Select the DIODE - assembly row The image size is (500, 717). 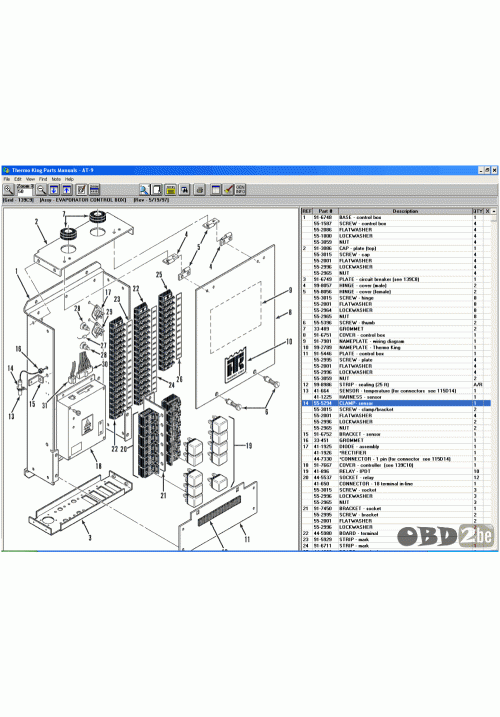pos(396,446)
